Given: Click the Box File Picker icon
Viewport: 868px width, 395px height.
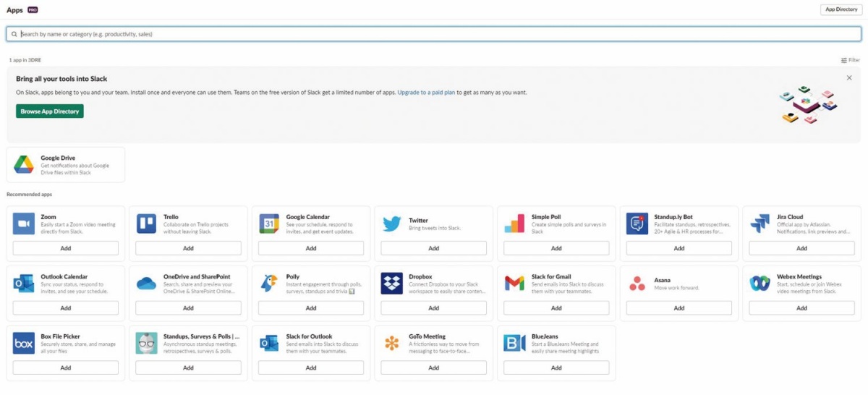Looking at the screenshot, I should click(x=24, y=344).
